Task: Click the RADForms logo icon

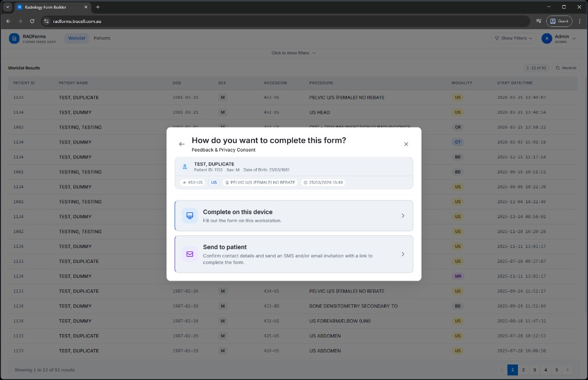Action: click(x=14, y=38)
